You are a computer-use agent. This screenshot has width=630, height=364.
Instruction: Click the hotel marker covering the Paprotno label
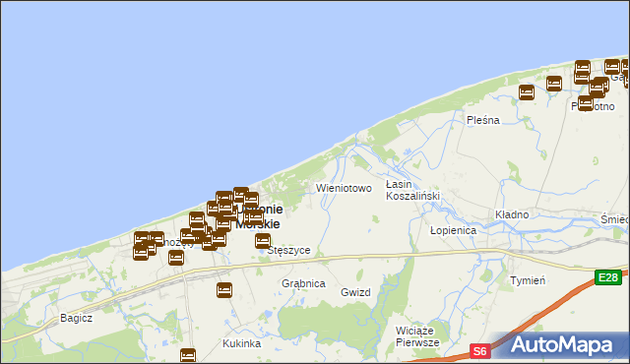coord(586,103)
